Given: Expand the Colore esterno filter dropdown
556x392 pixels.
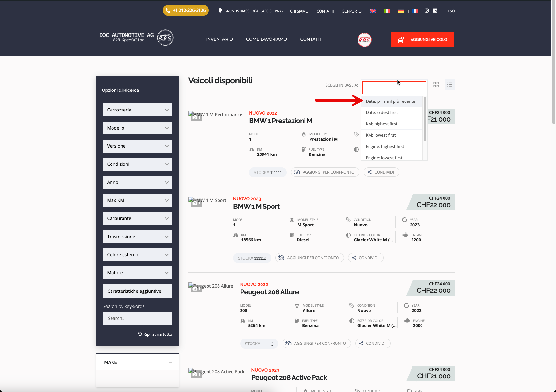Looking at the screenshot, I should (x=137, y=255).
